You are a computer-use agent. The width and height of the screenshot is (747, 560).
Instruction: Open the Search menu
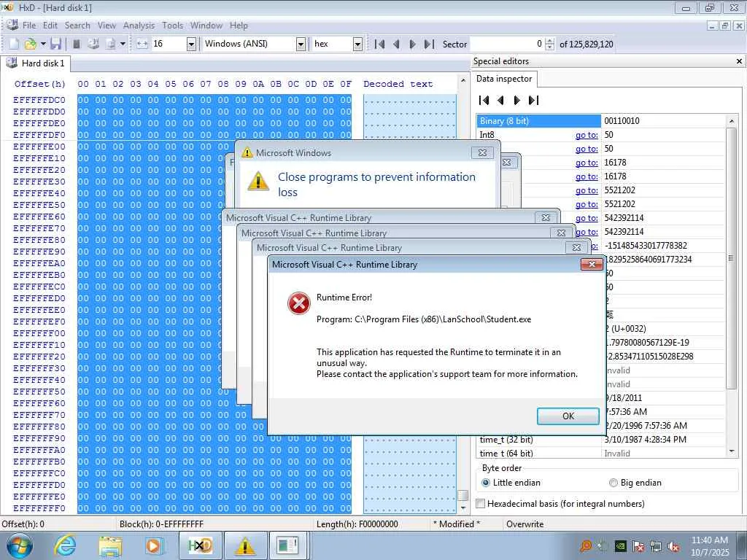coord(77,26)
